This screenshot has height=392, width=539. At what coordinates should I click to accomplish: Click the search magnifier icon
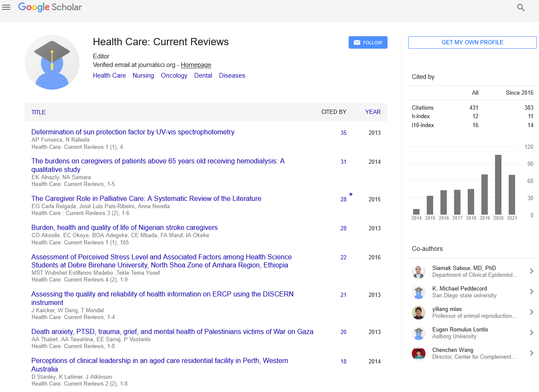(x=521, y=7)
